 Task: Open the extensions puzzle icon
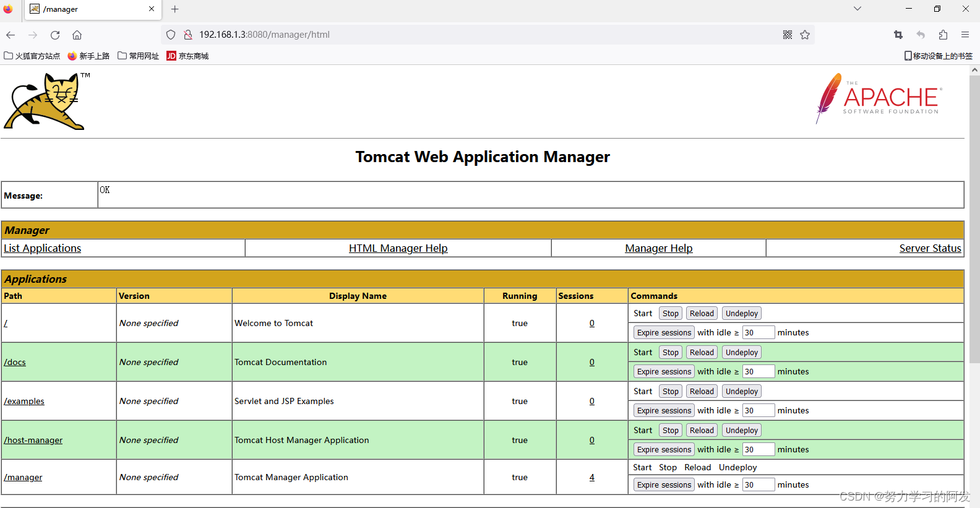tap(943, 35)
